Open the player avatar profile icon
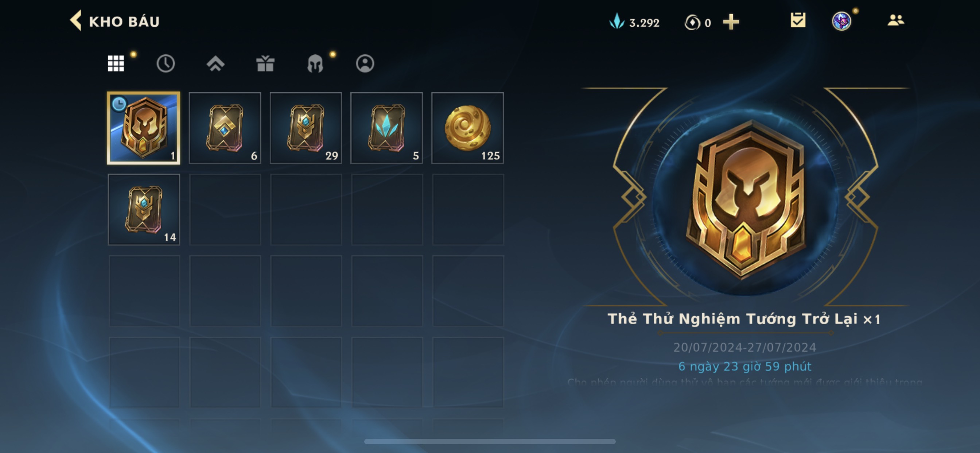The width and height of the screenshot is (980, 453). 841,21
